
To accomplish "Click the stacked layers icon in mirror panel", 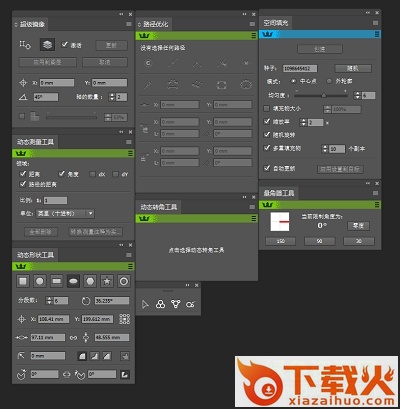I will [x=47, y=44].
